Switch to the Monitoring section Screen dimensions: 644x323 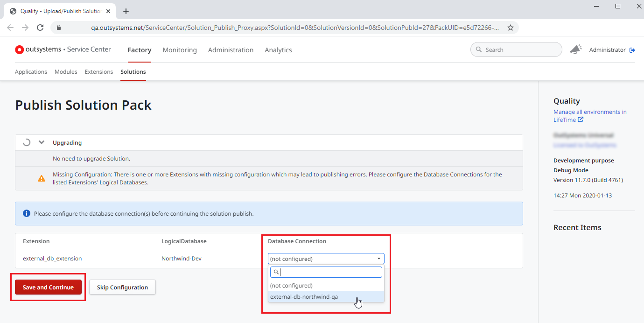[x=180, y=50]
